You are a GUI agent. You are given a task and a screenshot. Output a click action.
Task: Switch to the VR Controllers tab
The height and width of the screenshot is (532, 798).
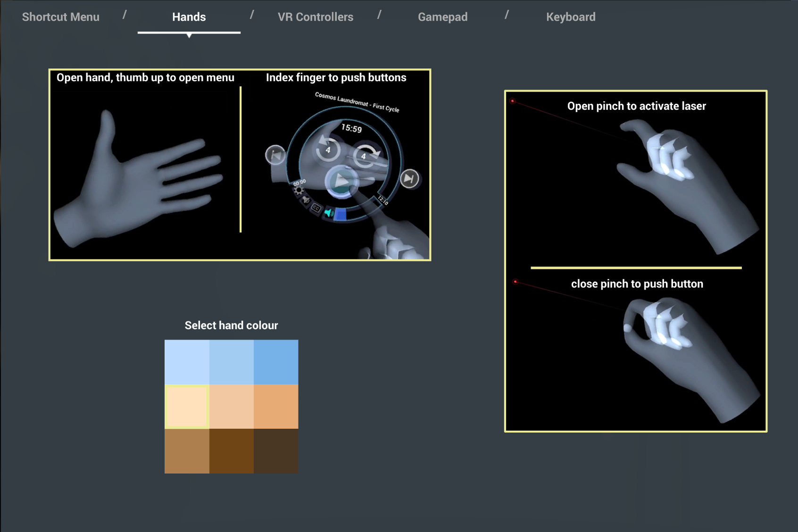(x=316, y=17)
